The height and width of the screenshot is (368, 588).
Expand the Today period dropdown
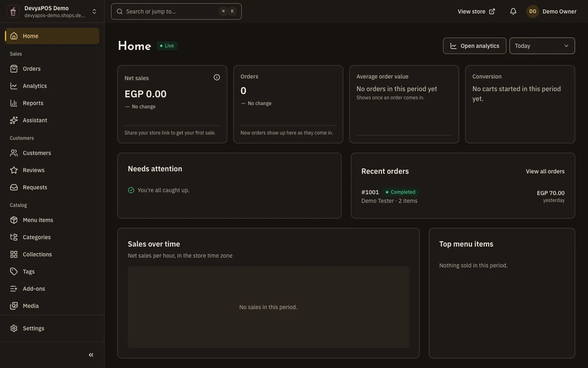click(x=542, y=46)
